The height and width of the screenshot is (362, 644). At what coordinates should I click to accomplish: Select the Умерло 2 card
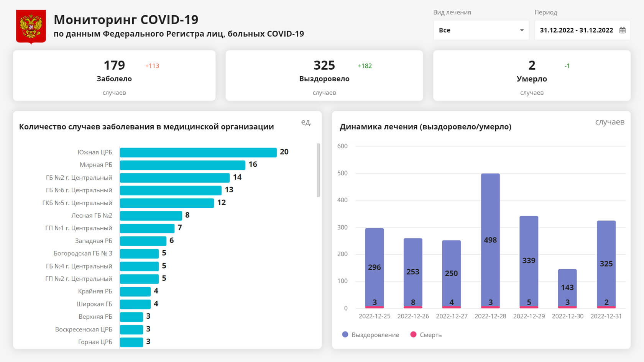coord(532,75)
